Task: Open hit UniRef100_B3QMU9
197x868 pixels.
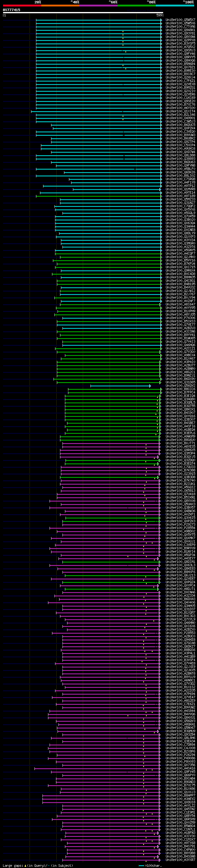Action: [x=180, y=731]
